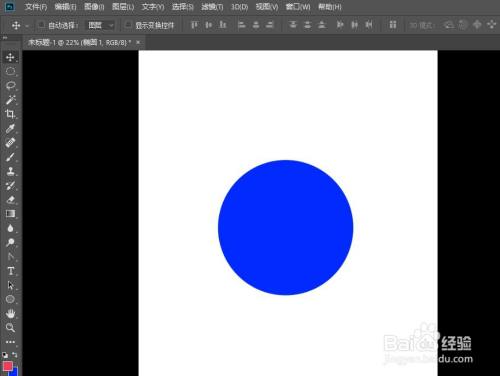Select the Eyedropper tool
This screenshot has width=500, height=376.
click(x=10, y=128)
